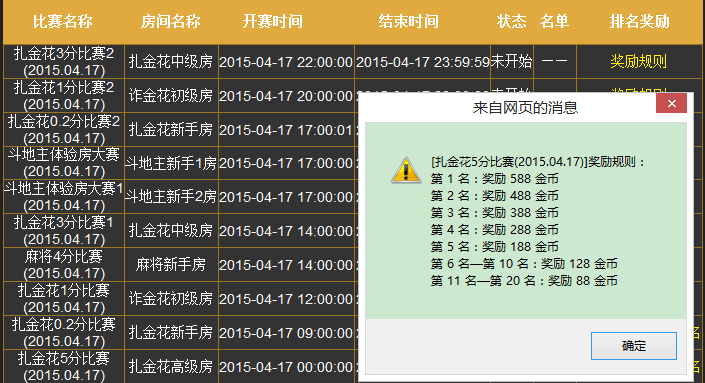Select the 扎金花5分比赛 (2015.04.17) cell
The height and width of the screenshot is (383, 705).
pyautogui.click(x=64, y=366)
